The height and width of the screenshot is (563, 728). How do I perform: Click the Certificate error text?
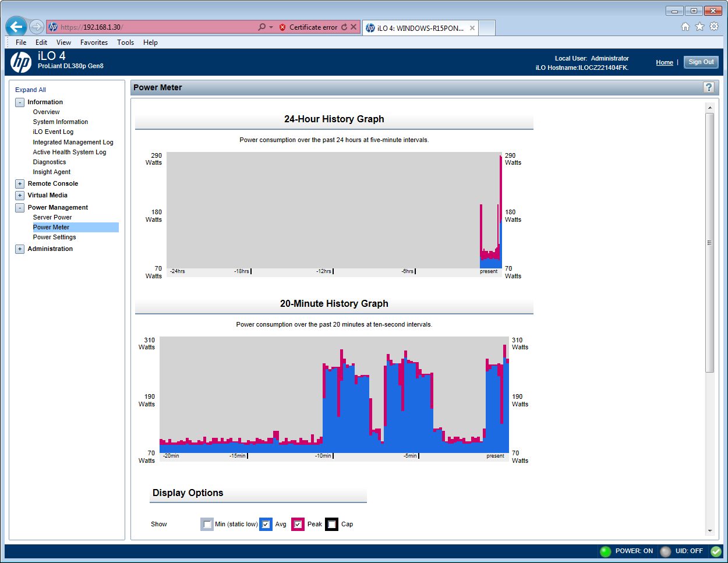(313, 27)
